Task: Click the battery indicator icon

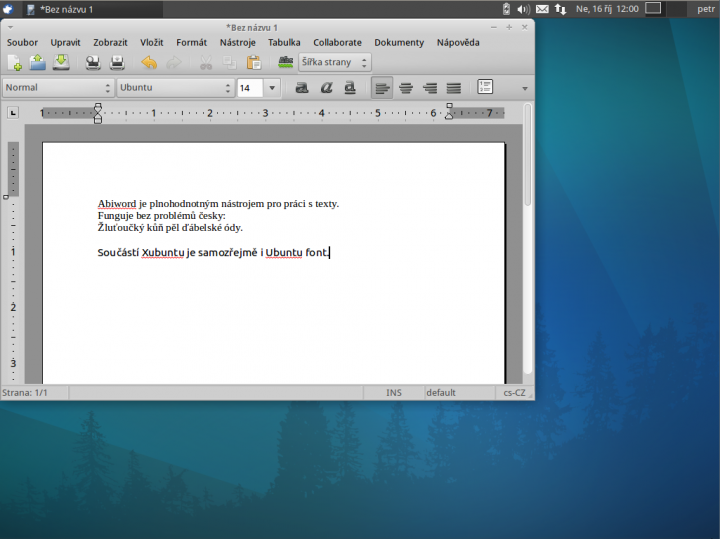Action: click(506, 9)
